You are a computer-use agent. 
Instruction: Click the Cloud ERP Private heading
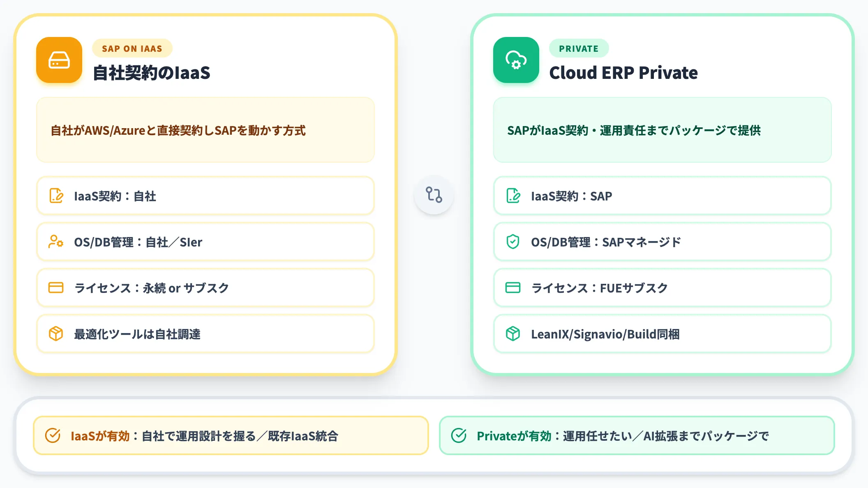623,73
